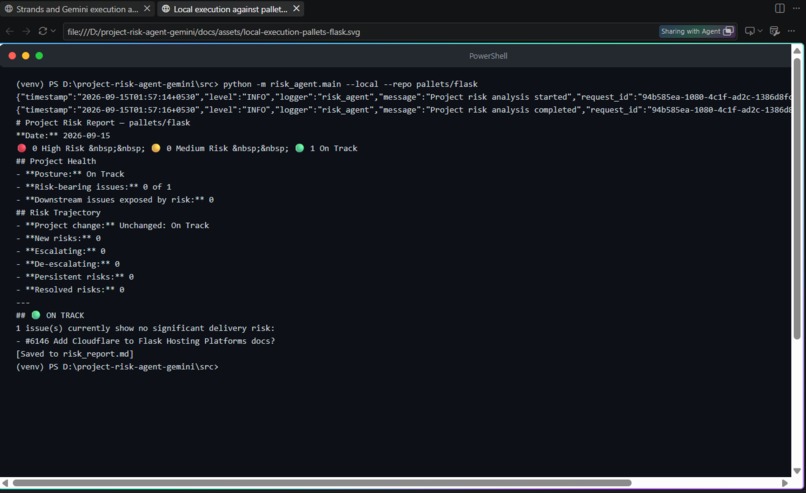Click the vertical scrollbar up arrow

tap(797, 50)
